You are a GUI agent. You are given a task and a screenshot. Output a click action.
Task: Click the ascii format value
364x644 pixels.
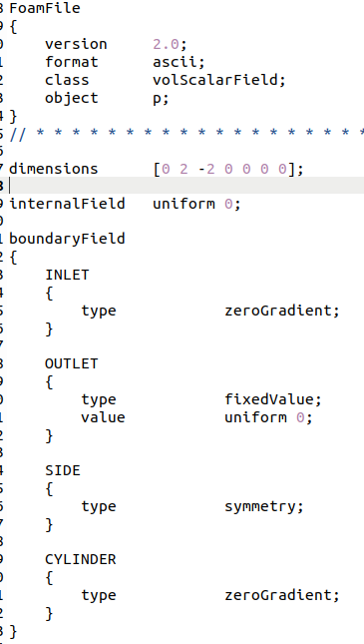[175, 62]
